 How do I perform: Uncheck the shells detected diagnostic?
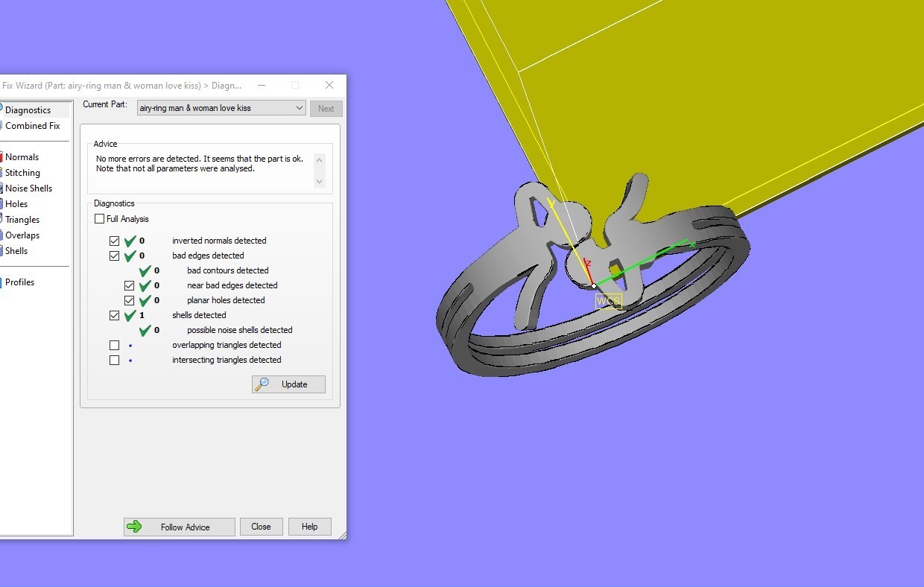115,315
